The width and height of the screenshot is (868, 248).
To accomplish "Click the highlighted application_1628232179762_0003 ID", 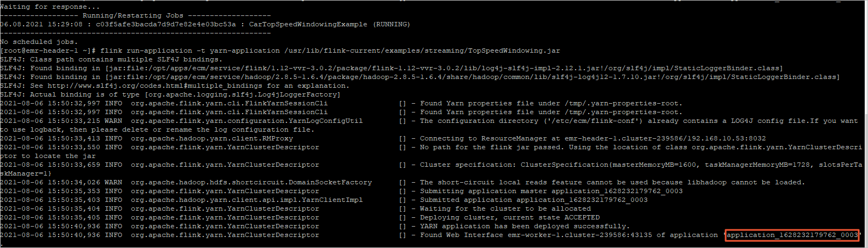I will point(792,235).
